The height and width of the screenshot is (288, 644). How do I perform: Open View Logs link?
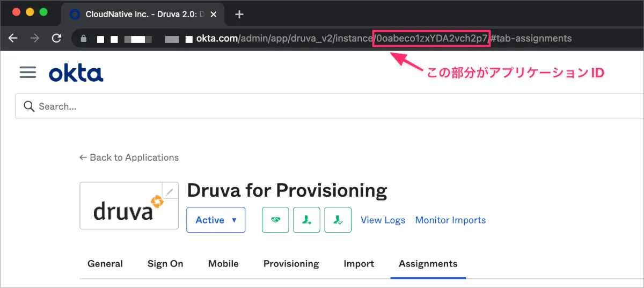pos(383,220)
